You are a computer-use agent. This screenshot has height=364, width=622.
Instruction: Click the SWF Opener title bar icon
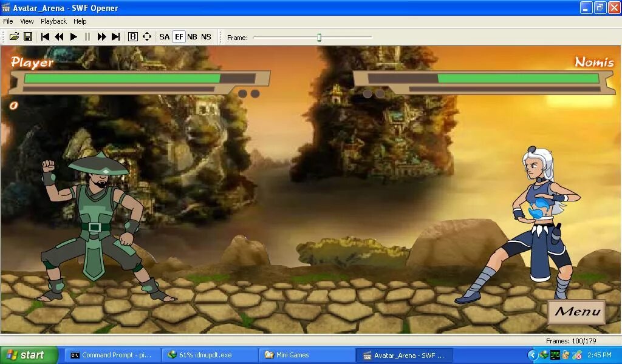pyautogui.click(x=6, y=8)
